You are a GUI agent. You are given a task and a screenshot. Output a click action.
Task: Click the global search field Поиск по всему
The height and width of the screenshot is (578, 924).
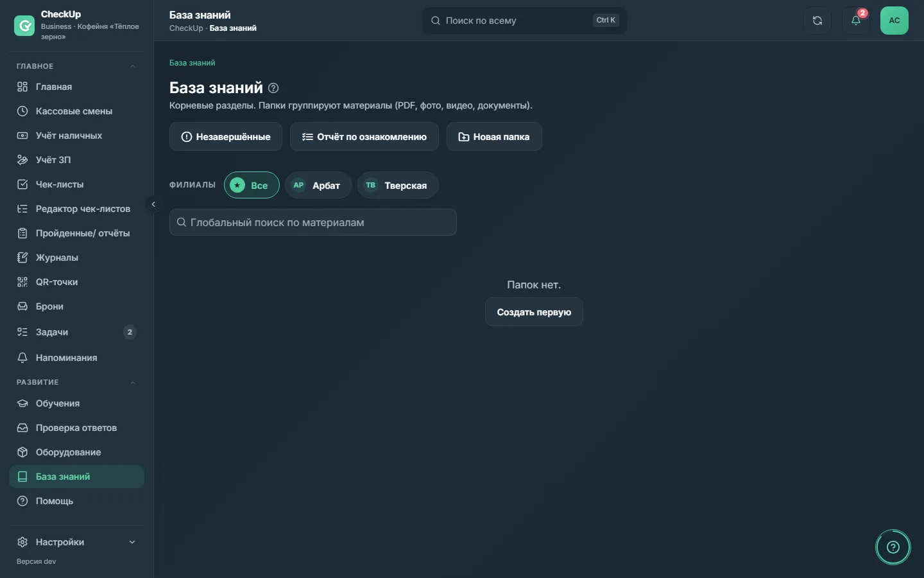coord(525,21)
